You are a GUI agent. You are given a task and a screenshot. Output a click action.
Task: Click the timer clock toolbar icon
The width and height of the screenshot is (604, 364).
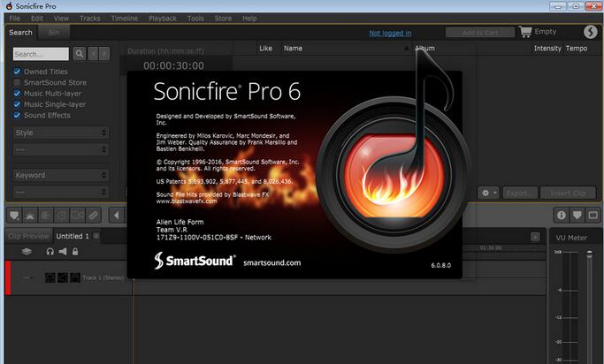coord(62,216)
